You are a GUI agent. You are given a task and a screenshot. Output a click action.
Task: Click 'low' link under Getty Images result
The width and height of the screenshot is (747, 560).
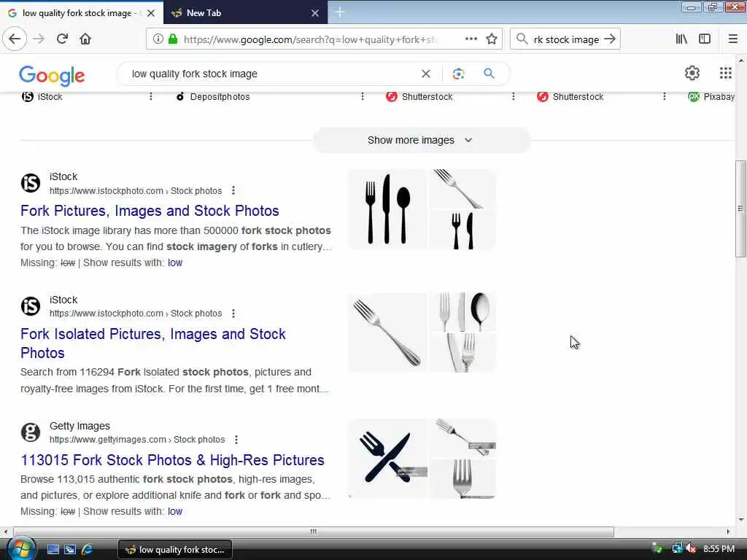175,511
